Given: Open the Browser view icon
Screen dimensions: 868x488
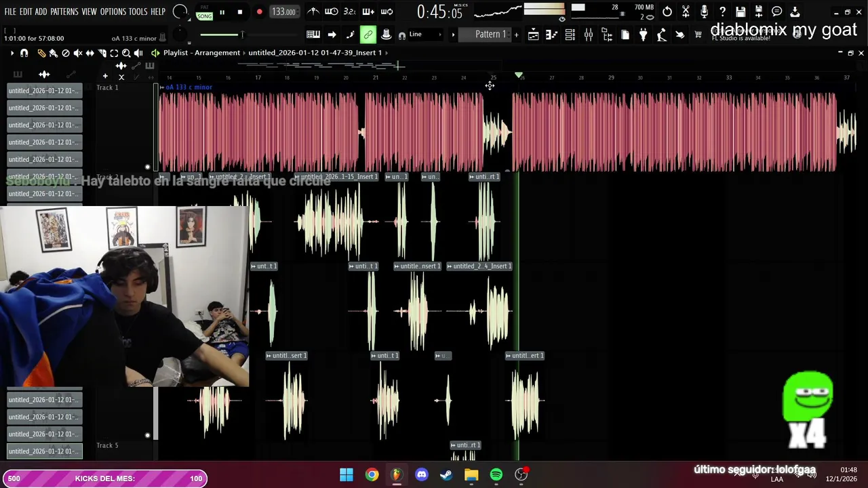Looking at the screenshot, I should coord(607,35).
